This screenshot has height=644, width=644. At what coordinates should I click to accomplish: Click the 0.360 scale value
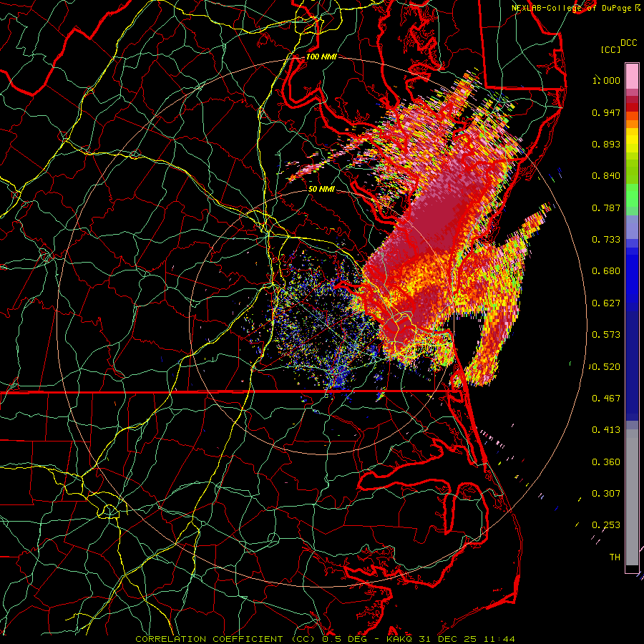coord(606,462)
